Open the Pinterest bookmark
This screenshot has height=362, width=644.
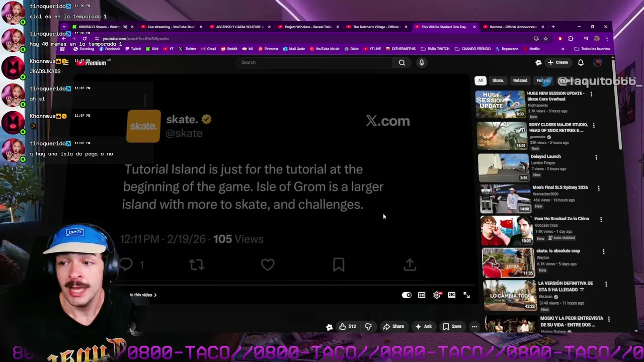coord(268,49)
